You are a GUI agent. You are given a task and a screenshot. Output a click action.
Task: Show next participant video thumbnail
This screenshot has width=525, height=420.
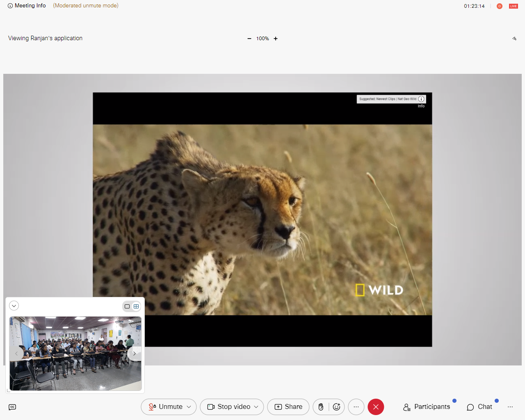135,354
